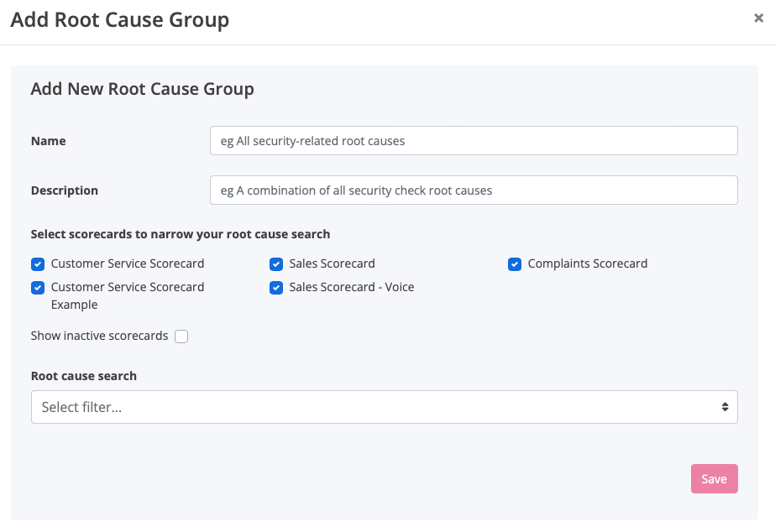Click the Name input field

click(473, 141)
